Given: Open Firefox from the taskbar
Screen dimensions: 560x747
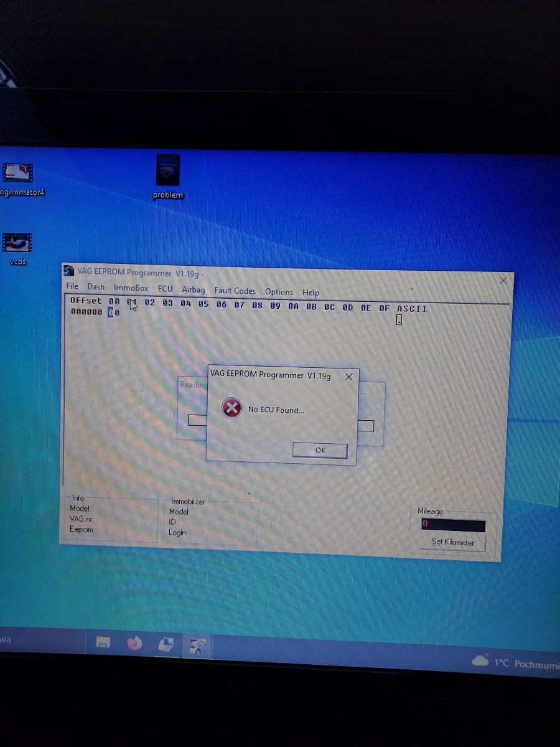Looking at the screenshot, I should click(134, 644).
